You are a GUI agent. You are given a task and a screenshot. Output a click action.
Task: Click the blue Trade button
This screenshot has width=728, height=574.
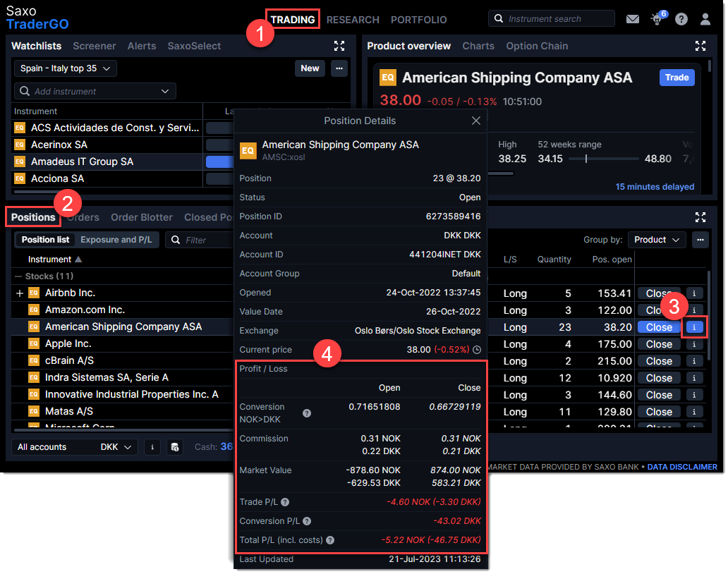(x=677, y=78)
